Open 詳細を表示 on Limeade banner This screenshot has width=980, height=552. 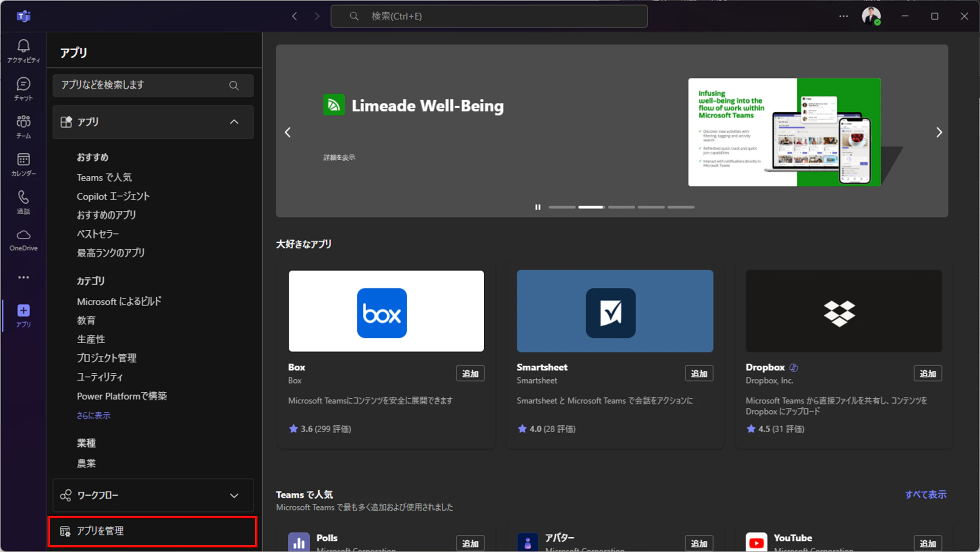tap(339, 158)
